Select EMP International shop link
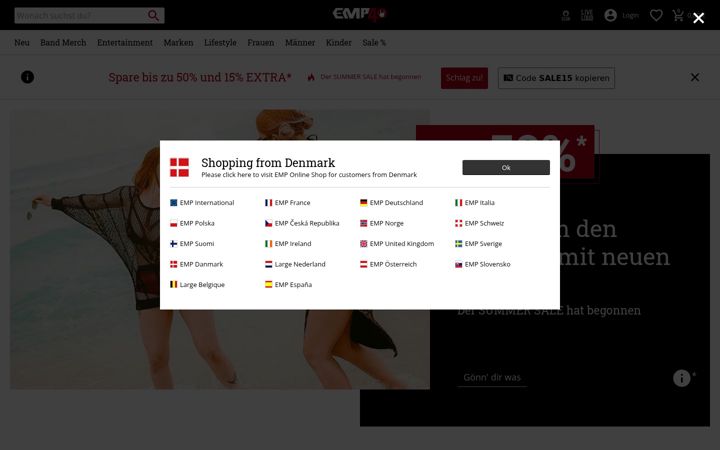 point(202,202)
